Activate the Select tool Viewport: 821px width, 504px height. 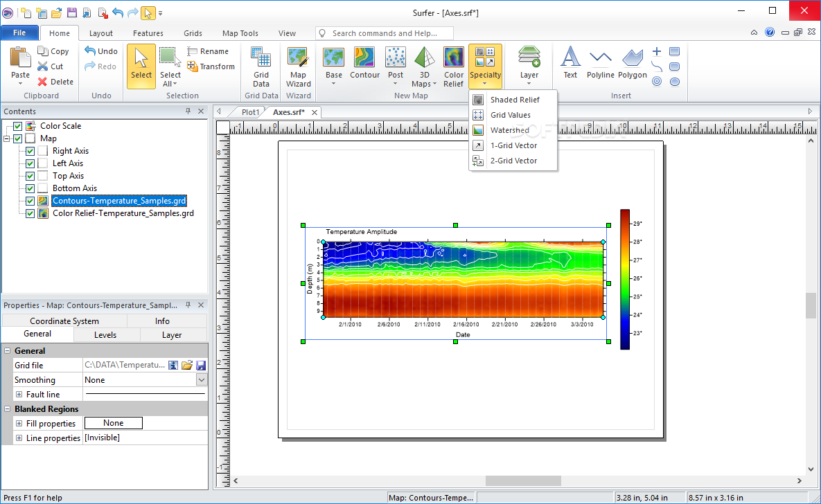[x=141, y=66]
